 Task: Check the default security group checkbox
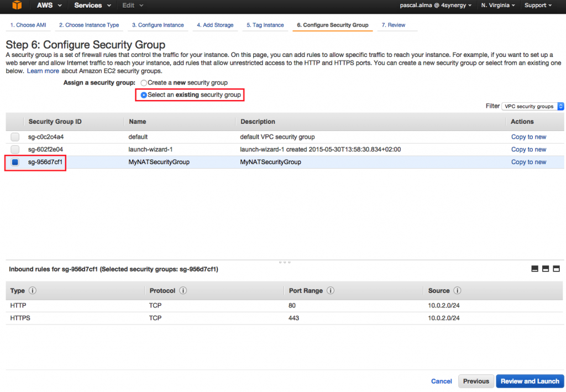coord(15,137)
